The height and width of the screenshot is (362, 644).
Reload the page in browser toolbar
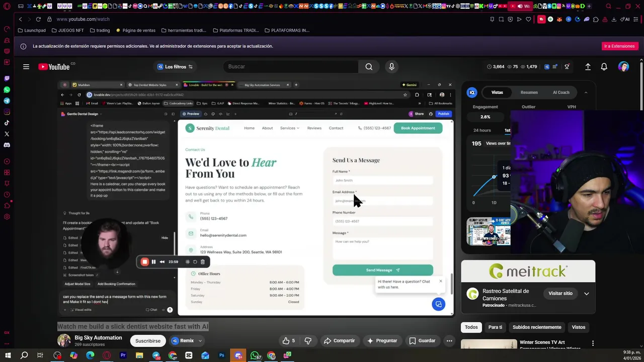click(38, 19)
